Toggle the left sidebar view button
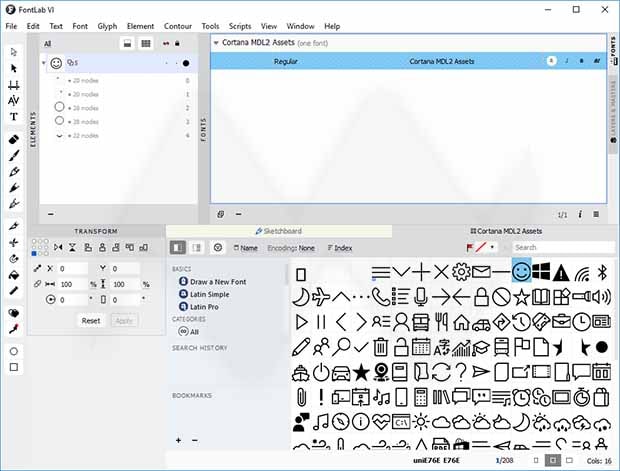The image size is (620, 471). tap(178, 248)
